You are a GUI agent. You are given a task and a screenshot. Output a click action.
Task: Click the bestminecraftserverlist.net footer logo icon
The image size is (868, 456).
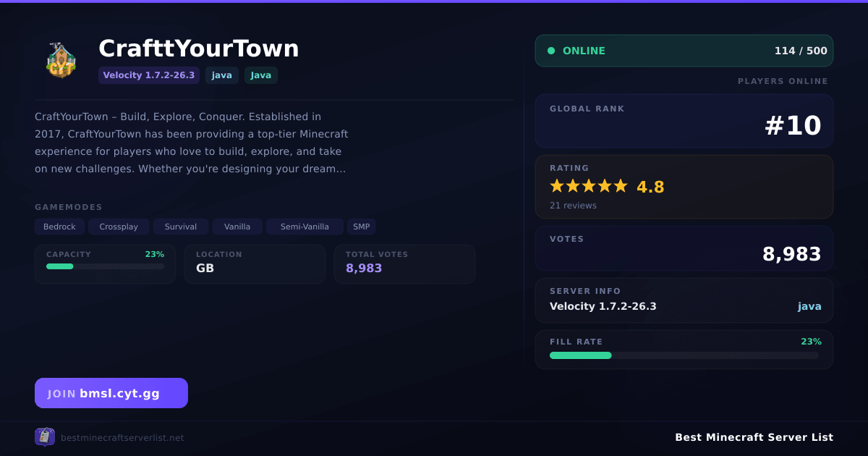tap(45, 437)
